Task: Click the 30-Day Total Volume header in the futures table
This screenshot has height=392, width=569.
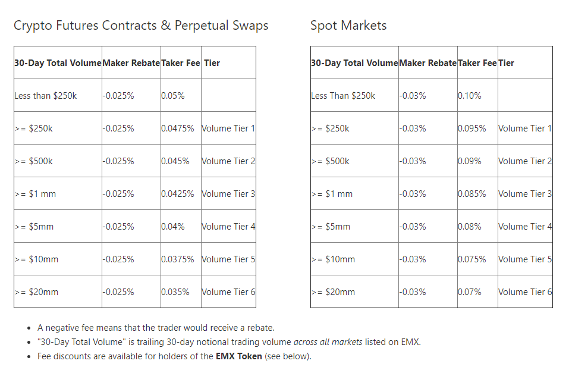Action: pos(58,63)
